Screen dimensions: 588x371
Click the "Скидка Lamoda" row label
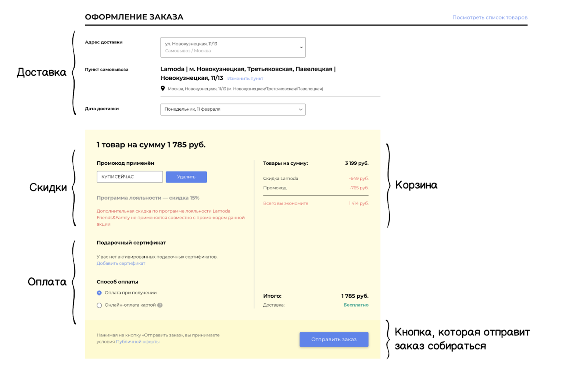[281, 179]
